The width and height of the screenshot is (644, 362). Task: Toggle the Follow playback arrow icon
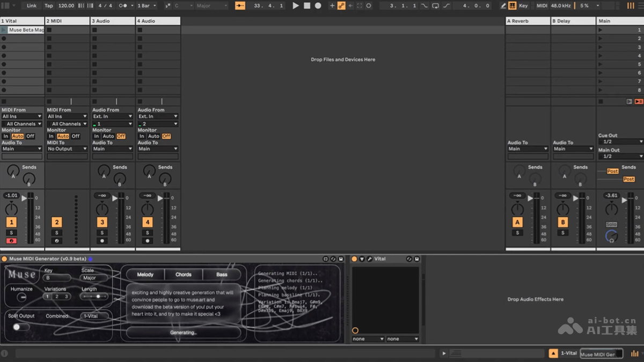click(x=240, y=6)
